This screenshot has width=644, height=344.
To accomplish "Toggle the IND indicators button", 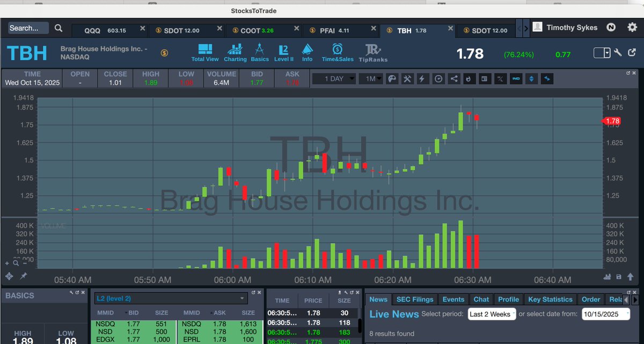I will coord(516,78).
